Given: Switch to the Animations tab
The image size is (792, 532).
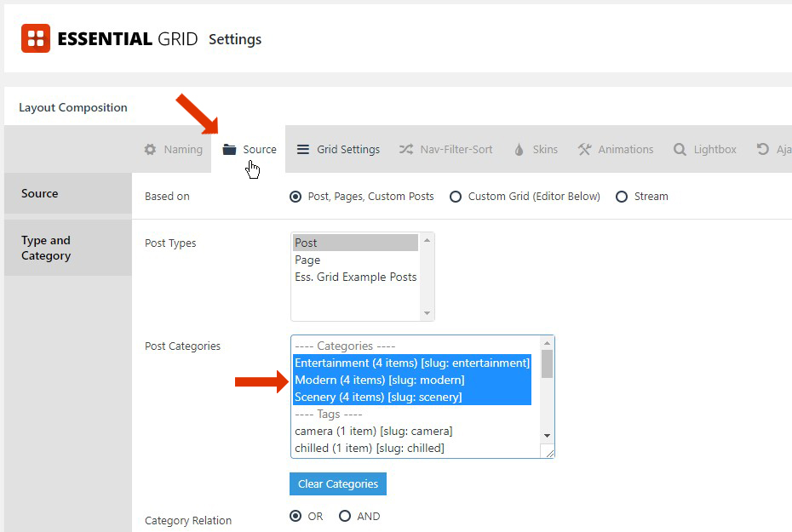Looking at the screenshot, I should coord(615,150).
